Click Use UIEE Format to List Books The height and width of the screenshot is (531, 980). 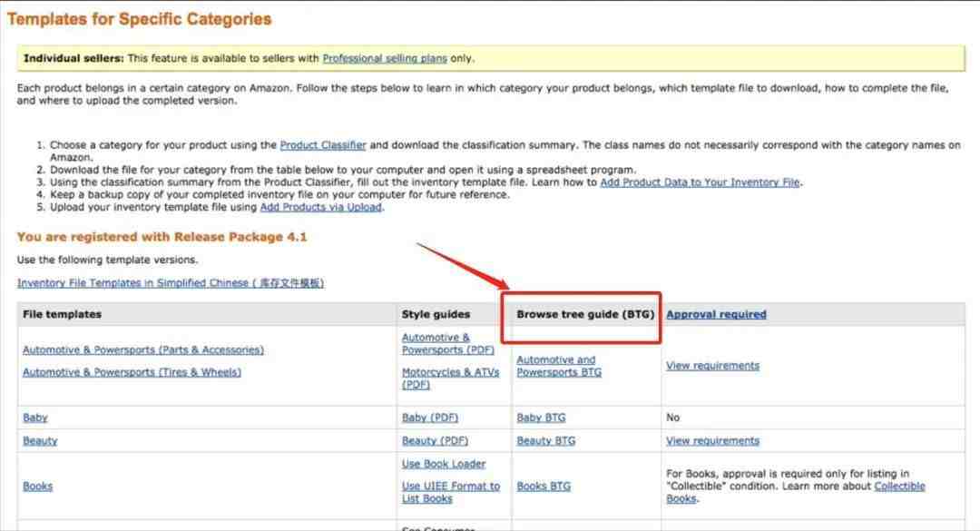pyautogui.click(x=451, y=493)
